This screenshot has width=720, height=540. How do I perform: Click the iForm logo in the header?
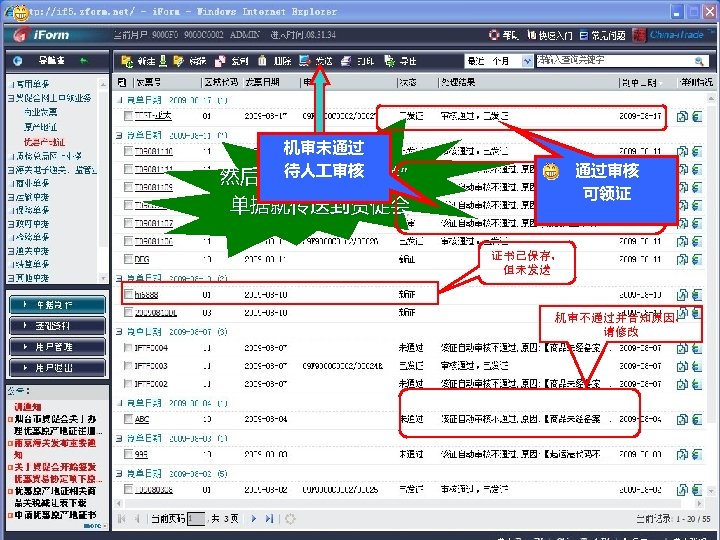coord(41,35)
